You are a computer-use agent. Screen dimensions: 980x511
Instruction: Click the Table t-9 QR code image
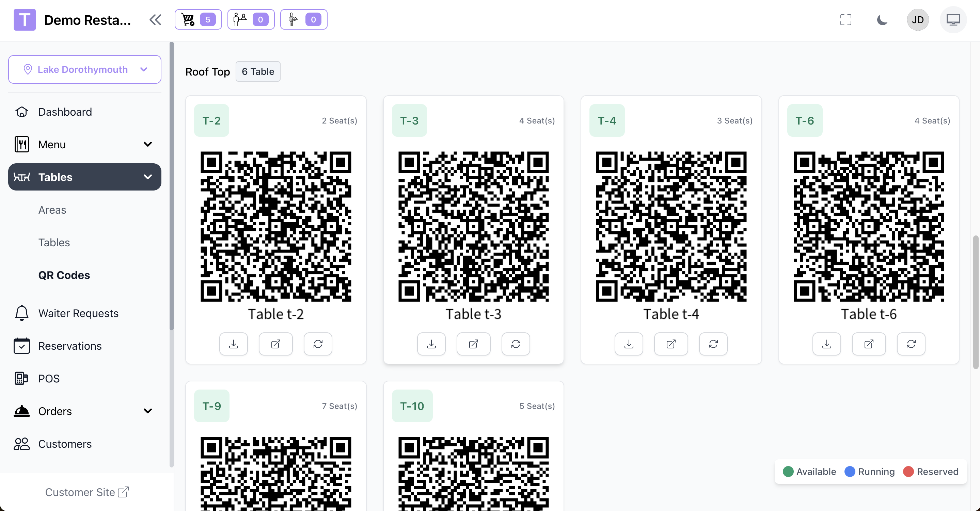pyautogui.click(x=275, y=473)
